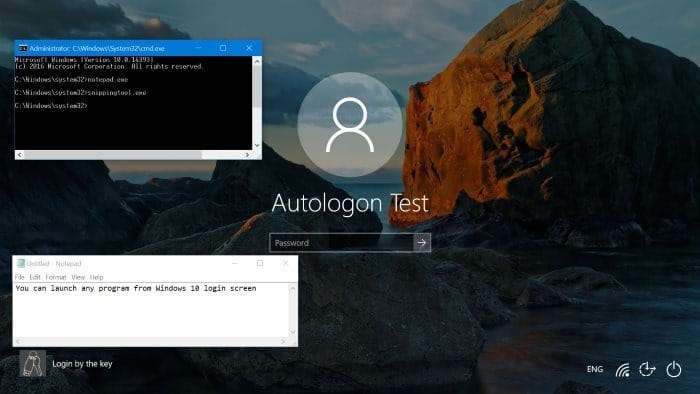The height and width of the screenshot is (394, 700).
Task: Click the Command Prompt title bar text
Action: click(x=97, y=48)
